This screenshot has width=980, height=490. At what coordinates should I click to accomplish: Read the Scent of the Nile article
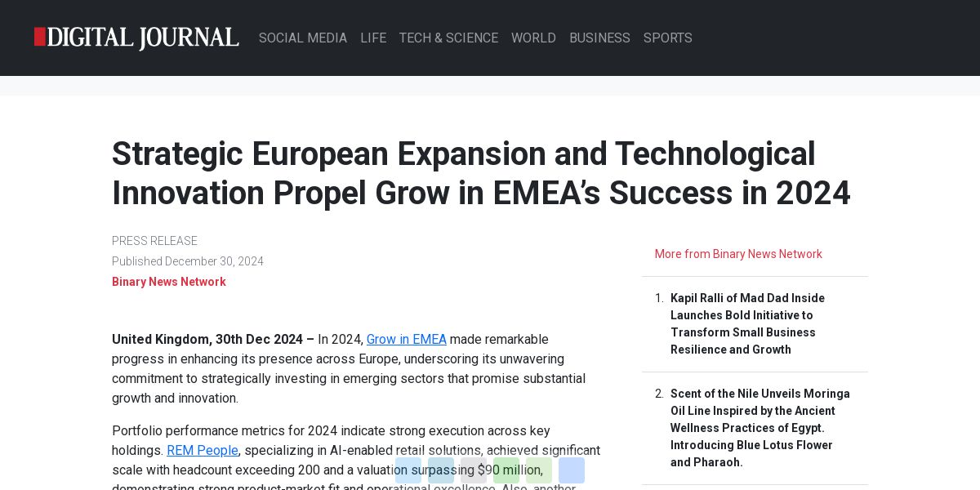pyautogui.click(x=760, y=428)
